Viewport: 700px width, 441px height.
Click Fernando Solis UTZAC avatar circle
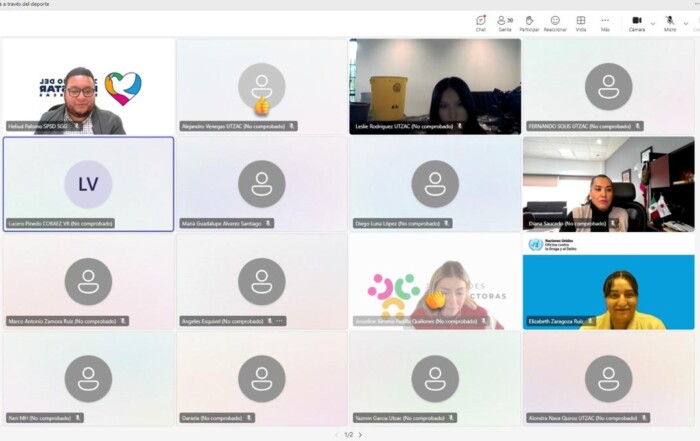click(x=608, y=87)
